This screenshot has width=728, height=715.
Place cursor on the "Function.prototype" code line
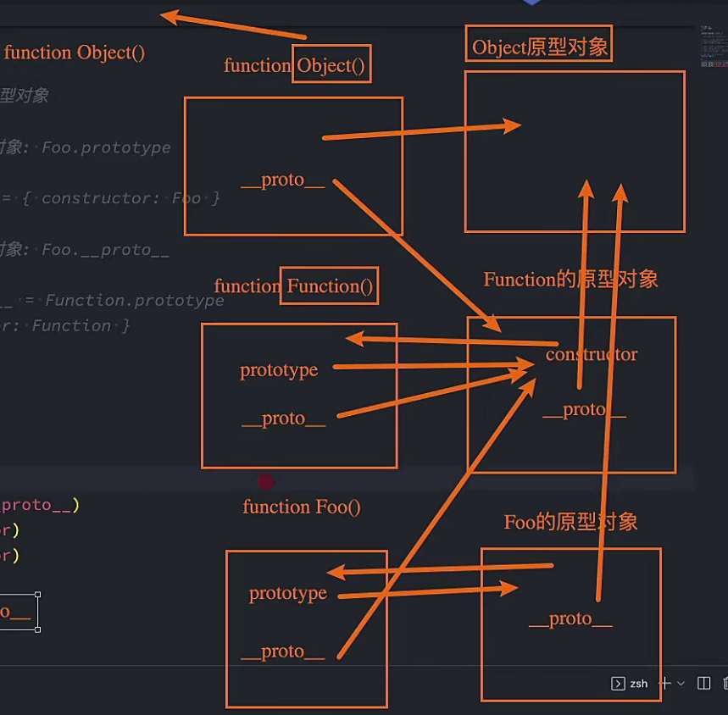point(134,301)
